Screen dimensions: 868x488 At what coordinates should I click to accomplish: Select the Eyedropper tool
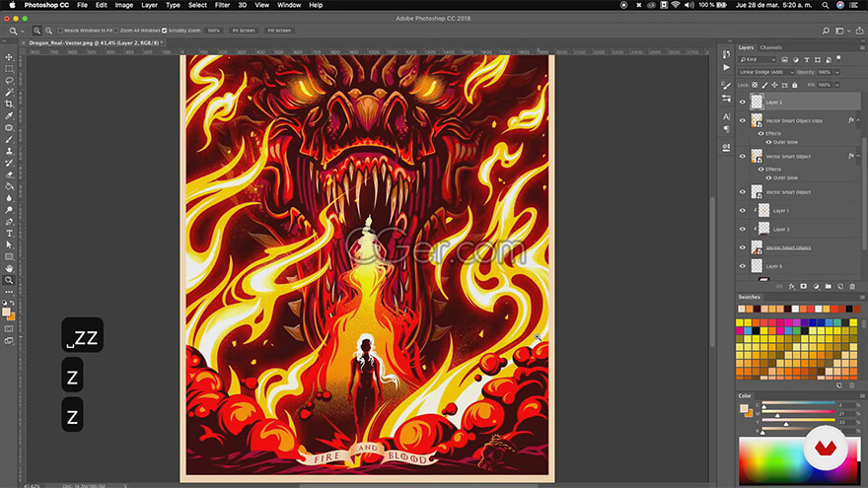9,115
